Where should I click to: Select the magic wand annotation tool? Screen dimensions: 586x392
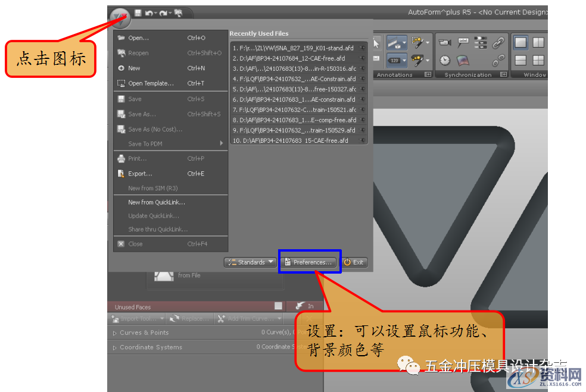pyautogui.click(x=418, y=43)
